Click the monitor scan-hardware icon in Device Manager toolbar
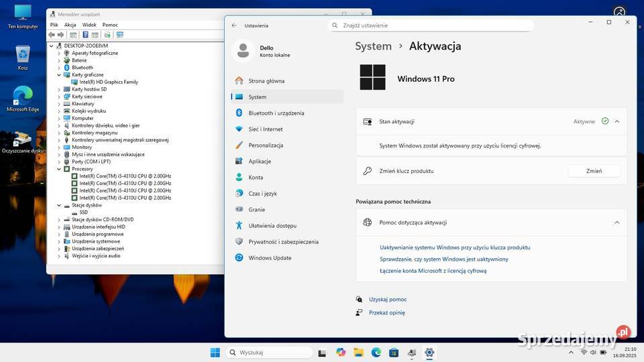The image size is (644, 362). 120,35
